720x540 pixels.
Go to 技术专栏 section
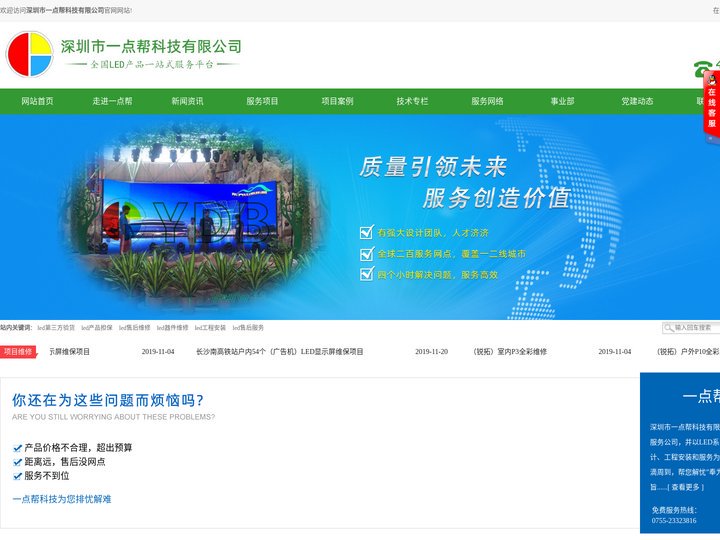coord(412,101)
